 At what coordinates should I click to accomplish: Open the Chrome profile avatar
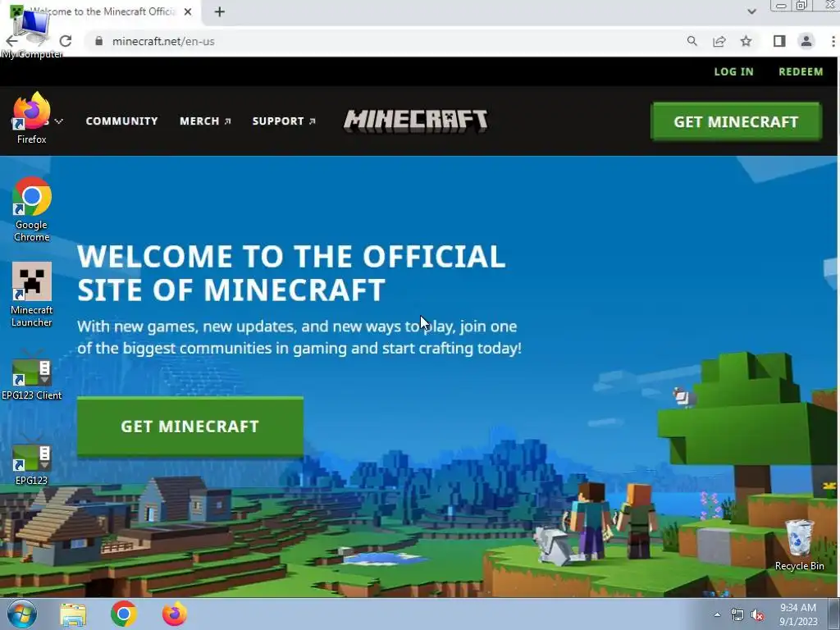[x=806, y=41]
